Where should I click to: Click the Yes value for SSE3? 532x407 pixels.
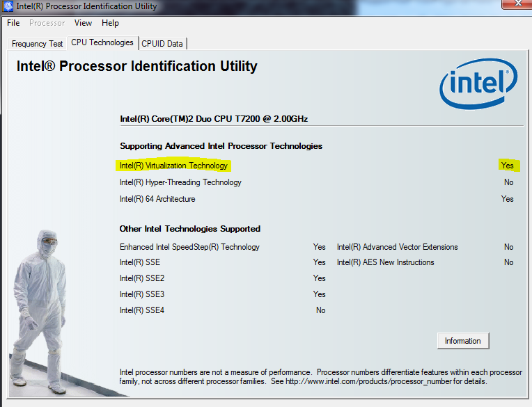coord(319,294)
